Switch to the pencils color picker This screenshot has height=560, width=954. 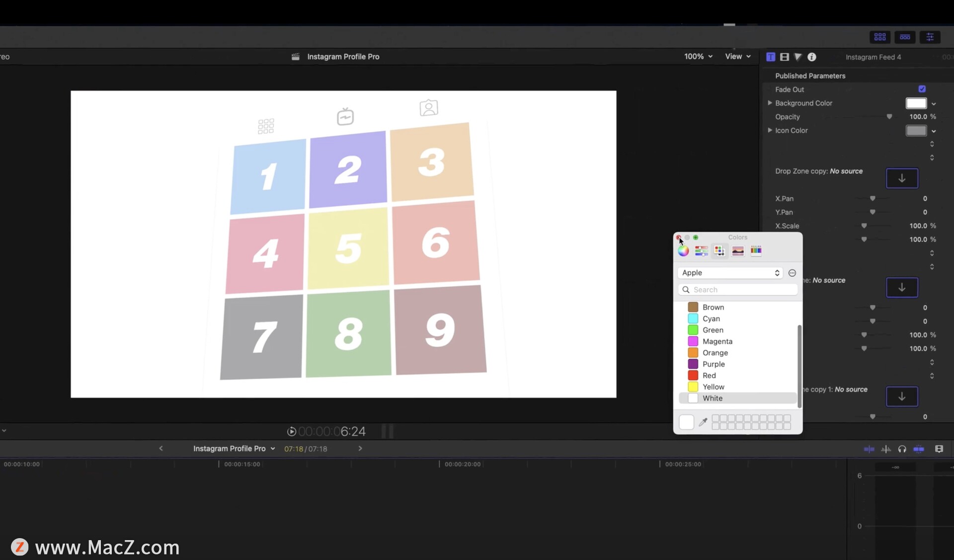click(x=756, y=251)
